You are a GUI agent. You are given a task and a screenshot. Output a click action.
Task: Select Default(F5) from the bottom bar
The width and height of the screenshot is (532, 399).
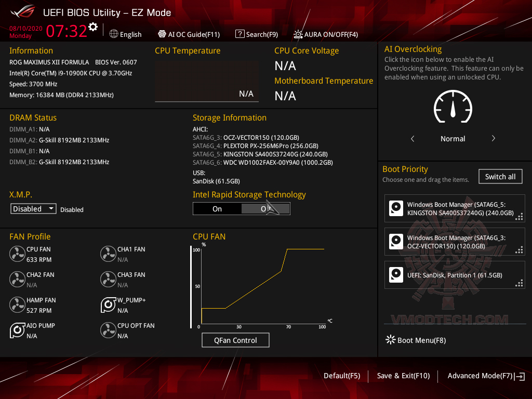point(342,375)
